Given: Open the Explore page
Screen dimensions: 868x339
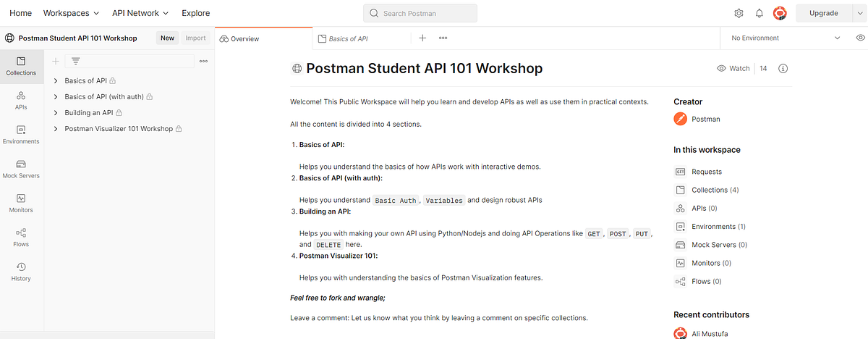Looking at the screenshot, I should click(x=196, y=13).
